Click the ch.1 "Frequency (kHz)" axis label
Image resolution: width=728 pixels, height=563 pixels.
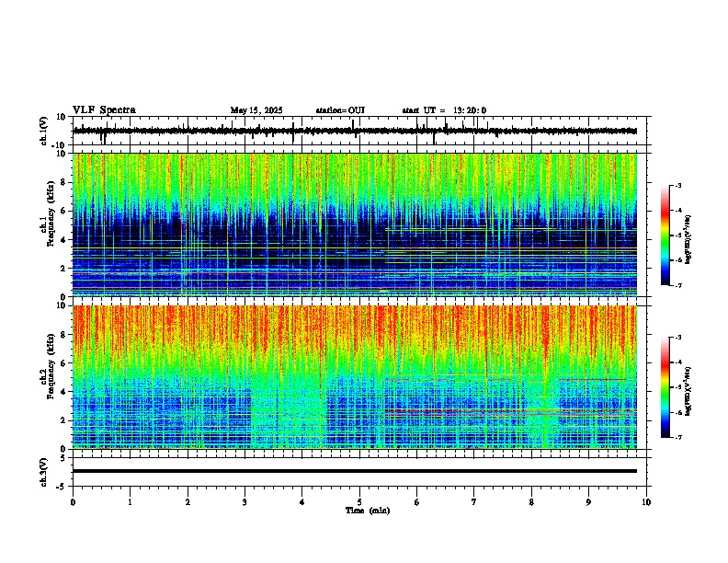pos(51,214)
